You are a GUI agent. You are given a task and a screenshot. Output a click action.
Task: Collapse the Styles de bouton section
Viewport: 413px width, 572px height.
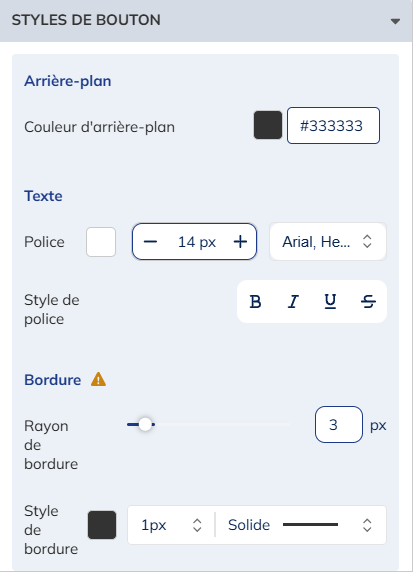(x=395, y=21)
